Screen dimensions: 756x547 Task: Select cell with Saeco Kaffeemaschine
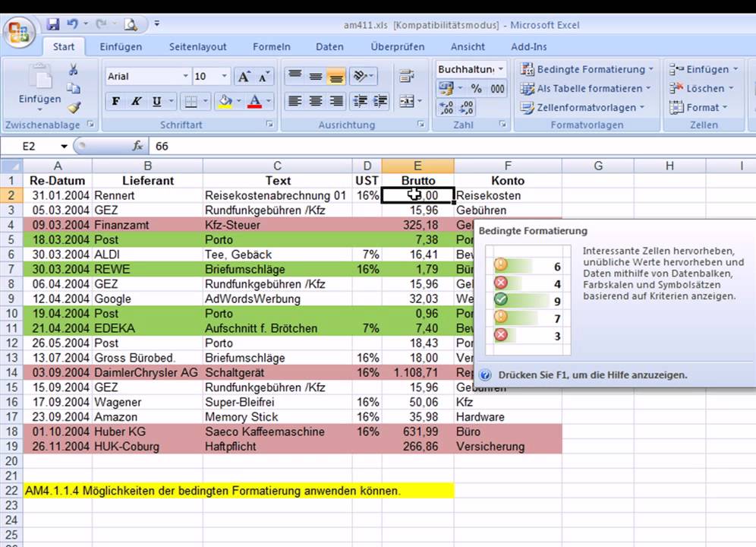(x=277, y=432)
